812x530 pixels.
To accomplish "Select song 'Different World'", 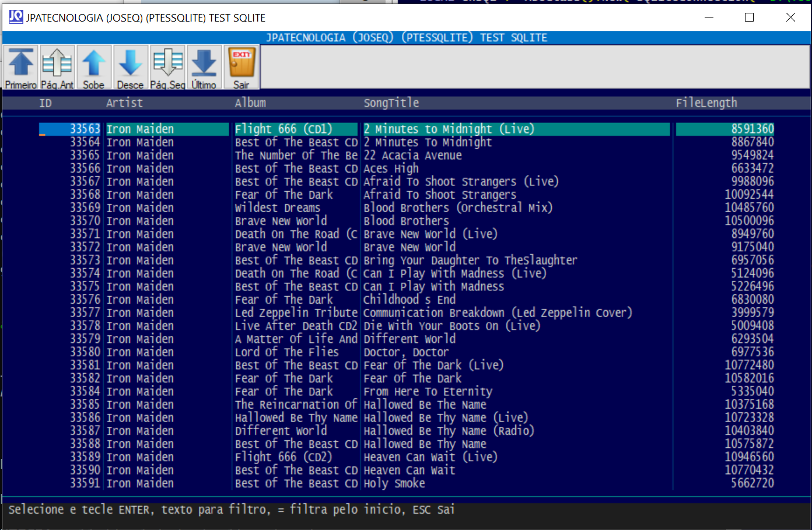I will [x=409, y=339].
